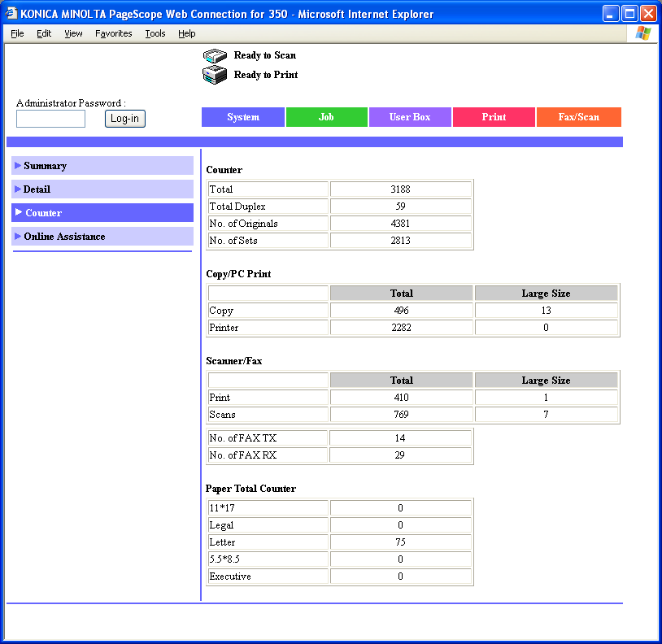Click the arrow beside Summary
Image resolution: width=662 pixels, height=644 pixels.
pos(18,165)
